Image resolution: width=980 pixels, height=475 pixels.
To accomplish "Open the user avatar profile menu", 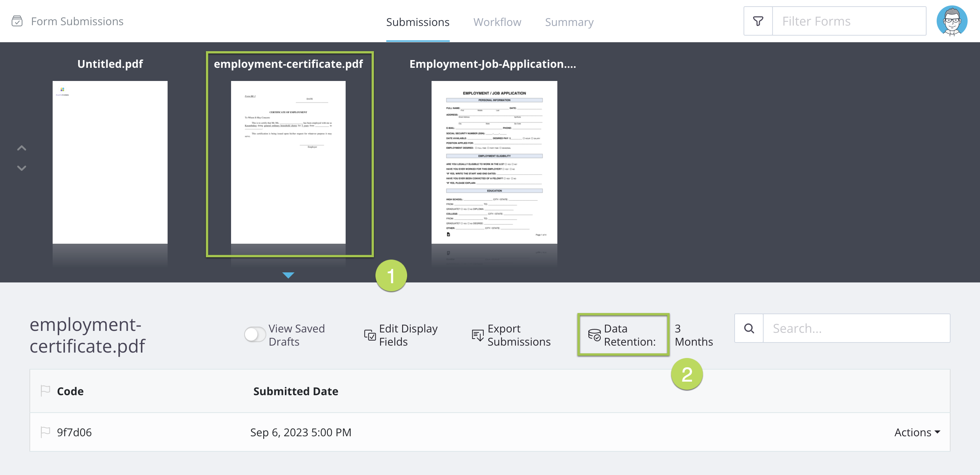I will point(952,21).
